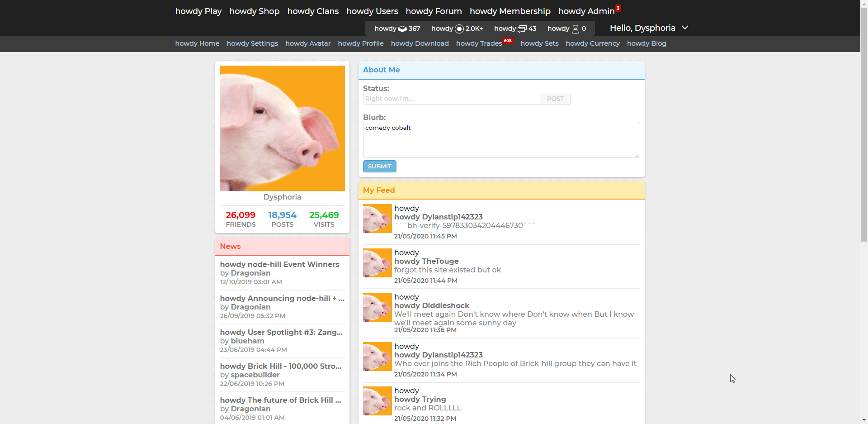Open the howdy Play menu
This screenshot has height=424, width=868.
pyautogui.click(x=198, y=11)
